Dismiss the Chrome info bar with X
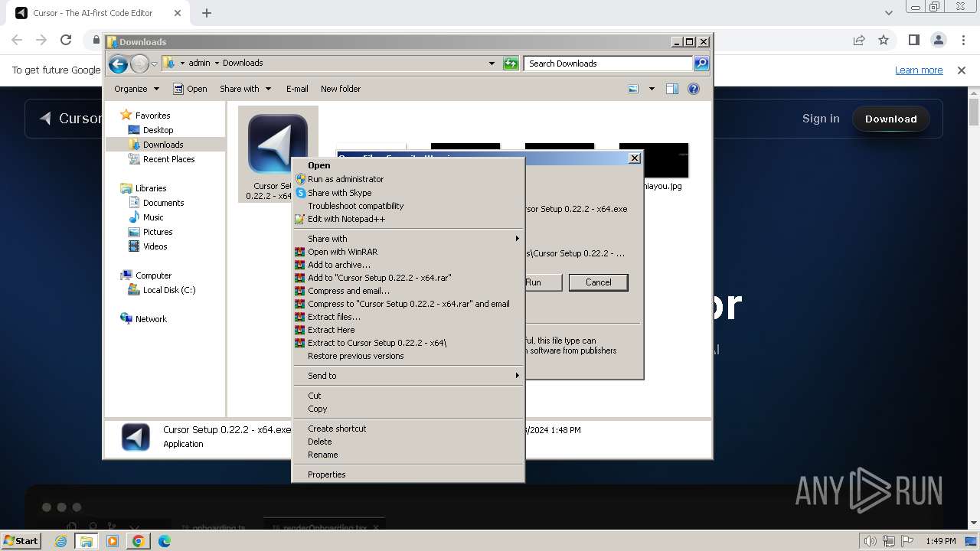The height and width of the screenshot is (551, 980). [x=962, y=70]
